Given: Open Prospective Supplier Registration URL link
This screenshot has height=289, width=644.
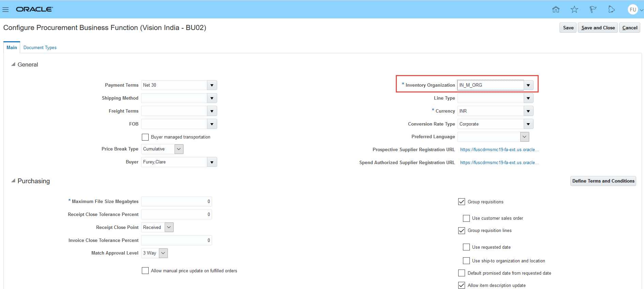Looking at the screenshot, I should pyautogui.click(x=499, y=150).
